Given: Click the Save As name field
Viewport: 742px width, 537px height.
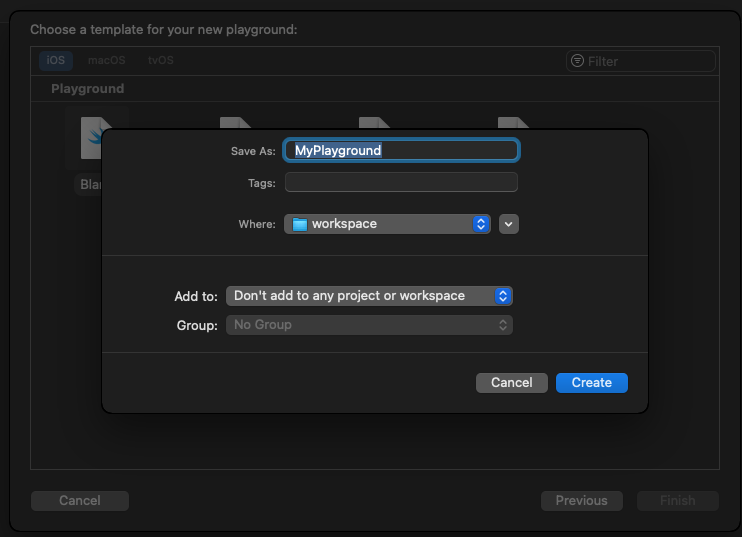Looking at the screenshot, I should click(401, 150).
